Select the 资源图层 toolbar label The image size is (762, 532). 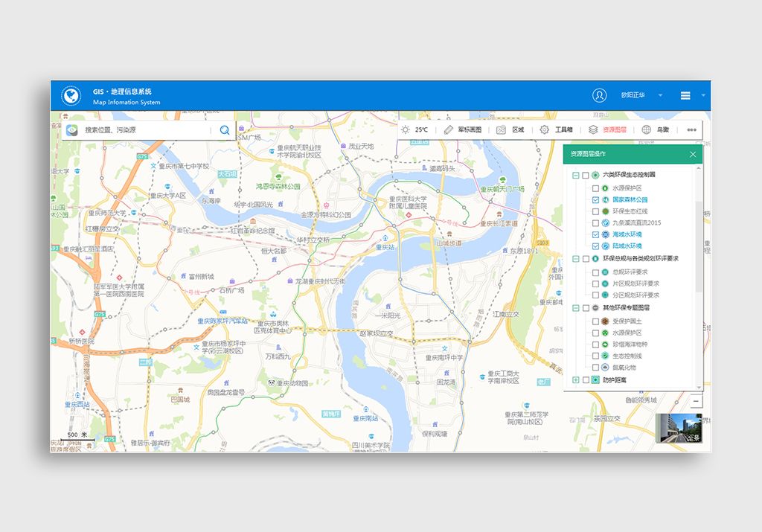(615, 129)
